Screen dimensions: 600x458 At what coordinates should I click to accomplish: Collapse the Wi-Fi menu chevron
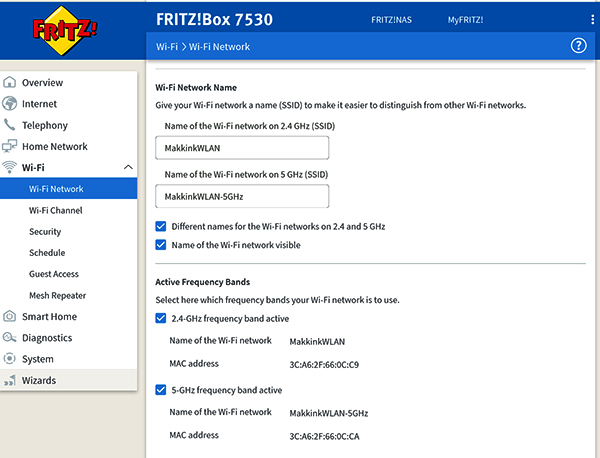(129, 167)
